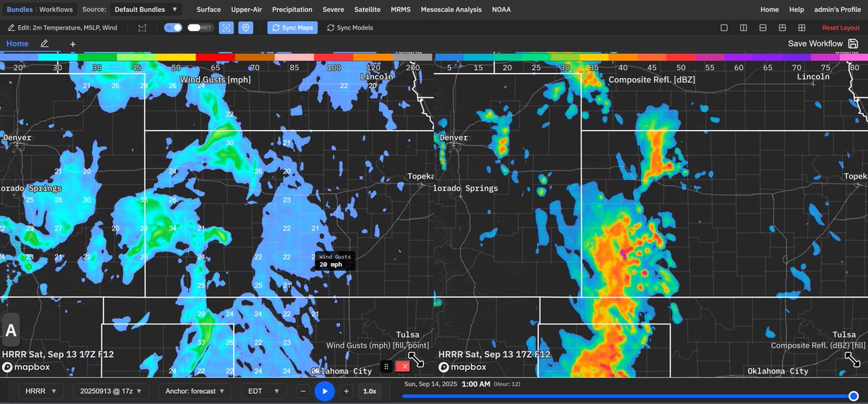
Task: Switch to the Workflows mode
Action: pos(56,9)
